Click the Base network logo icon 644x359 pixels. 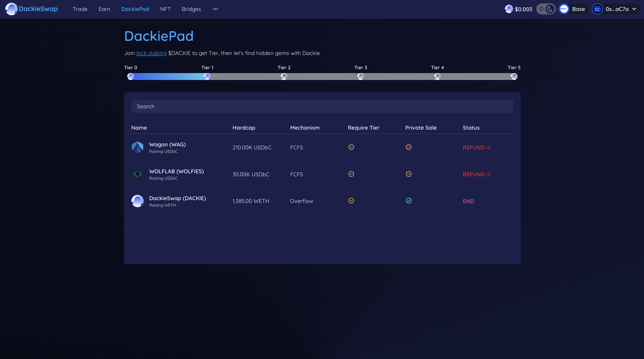click(x=564, y=9)
